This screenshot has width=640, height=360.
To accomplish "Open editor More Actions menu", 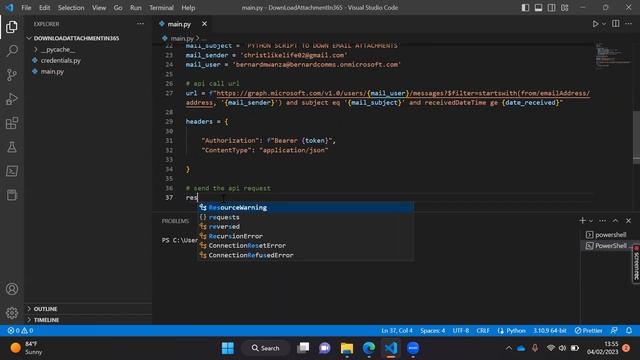I will pyautogui.click(x=629, y=24).
